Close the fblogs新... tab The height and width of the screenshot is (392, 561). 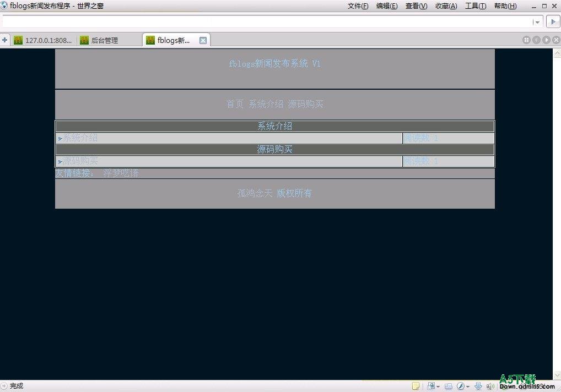click(203, 40)
